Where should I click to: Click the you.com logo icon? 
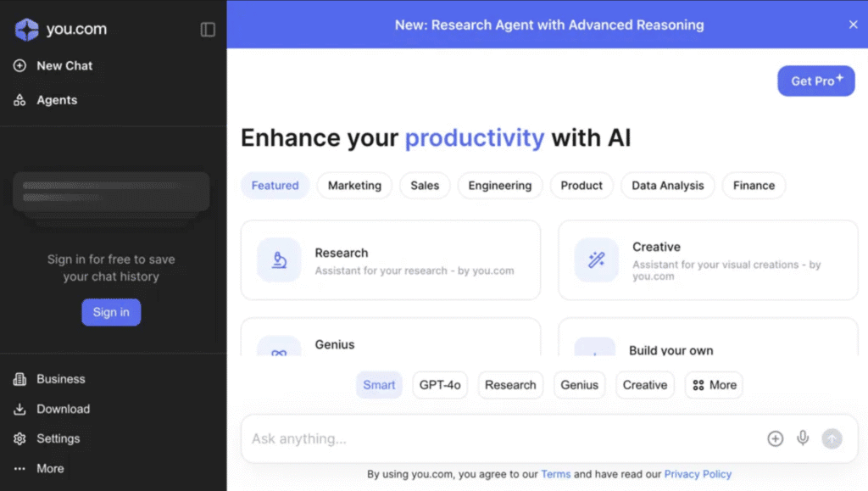[x=27, y=30]
